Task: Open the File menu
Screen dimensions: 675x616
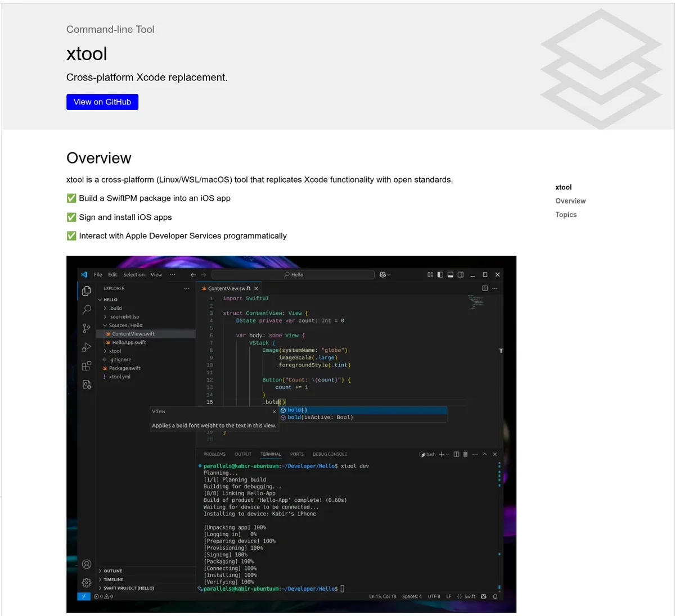Action: 98,275
